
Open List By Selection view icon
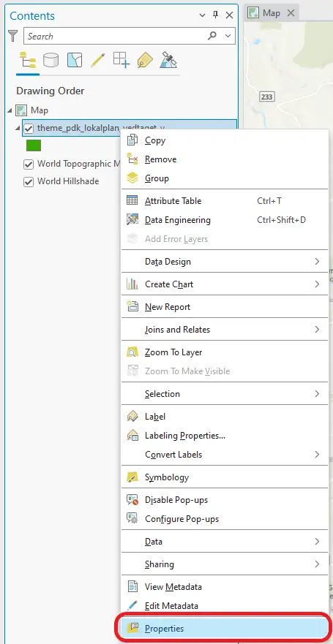75,60
